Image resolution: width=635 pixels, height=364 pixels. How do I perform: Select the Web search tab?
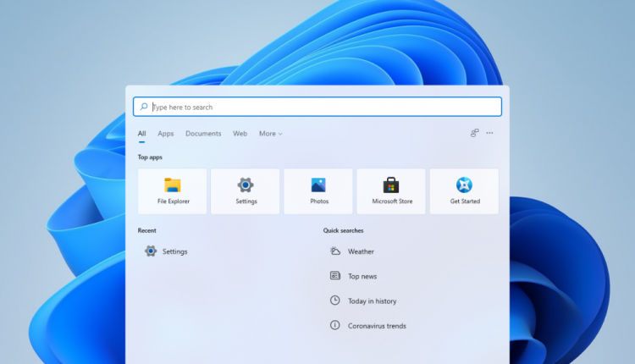point(240,134)
